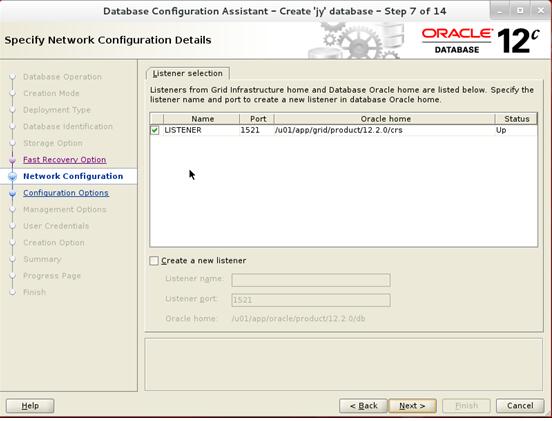The image size is (552, 421).
Task: Sort by the Oracle home column header
Action: pos(385,119)
